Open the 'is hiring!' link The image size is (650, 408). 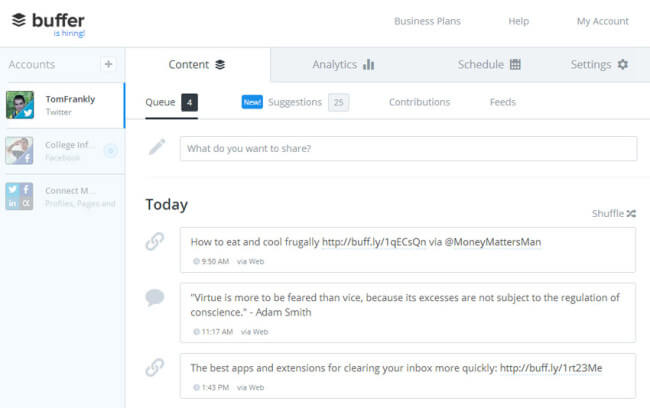click(69, 33)
